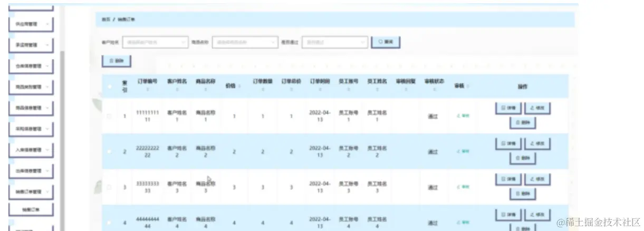The width and height of the screenshot is (644, 231).
Task: Click 客户姓名 2 cell in row 2
Action: click(x=177, y=151)
